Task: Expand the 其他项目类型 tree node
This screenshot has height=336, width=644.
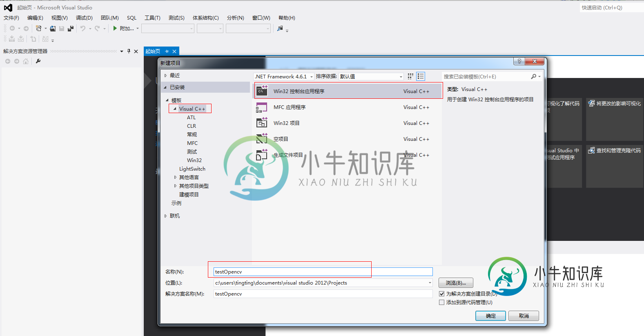Action: pos(175,186)
